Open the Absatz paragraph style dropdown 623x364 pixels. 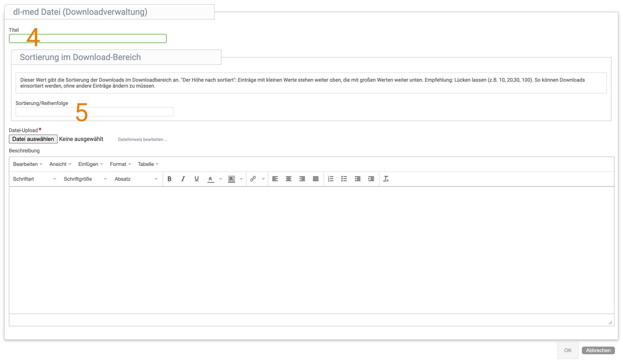136,179
